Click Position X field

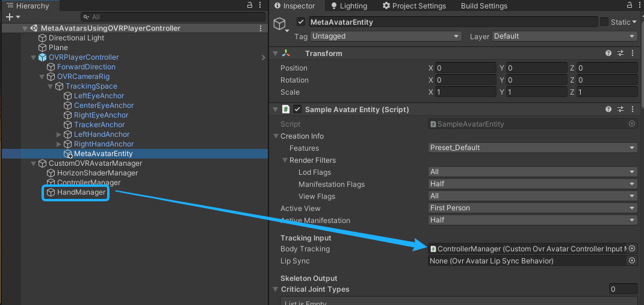click(466, 68)
